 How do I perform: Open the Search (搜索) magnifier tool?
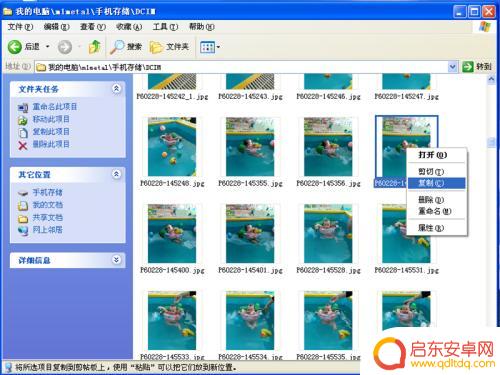[x=126, y=47]
